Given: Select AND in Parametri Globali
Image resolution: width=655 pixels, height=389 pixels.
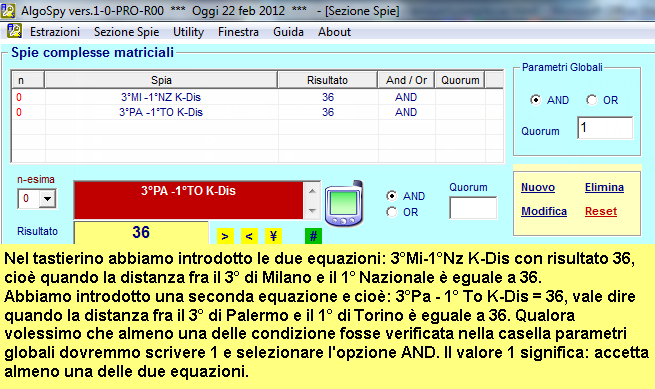Looking at the screenshot, I should pos(535,100).
